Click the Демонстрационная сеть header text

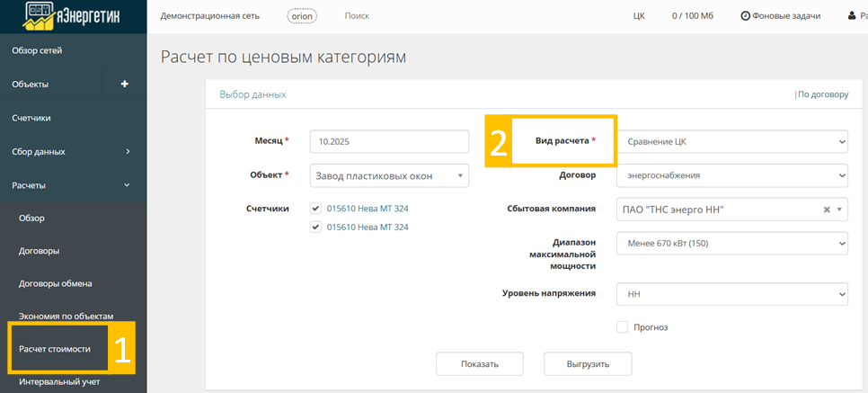(209, 16)
